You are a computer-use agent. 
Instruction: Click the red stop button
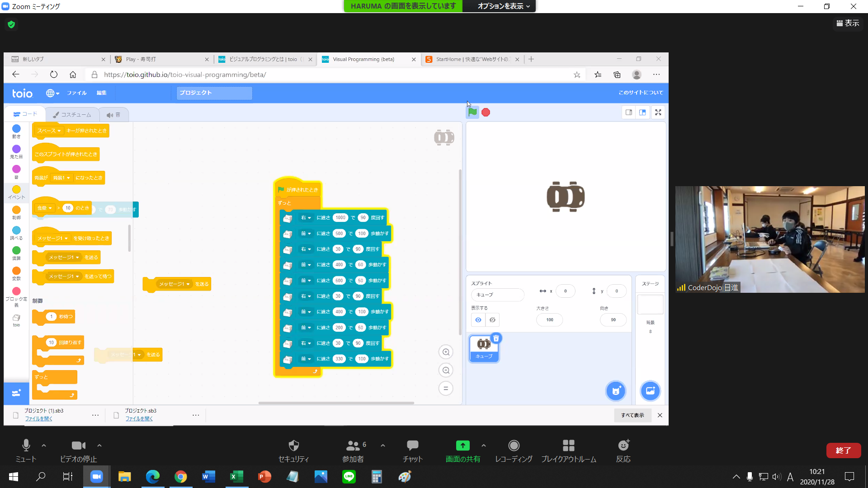pos(486,113)
